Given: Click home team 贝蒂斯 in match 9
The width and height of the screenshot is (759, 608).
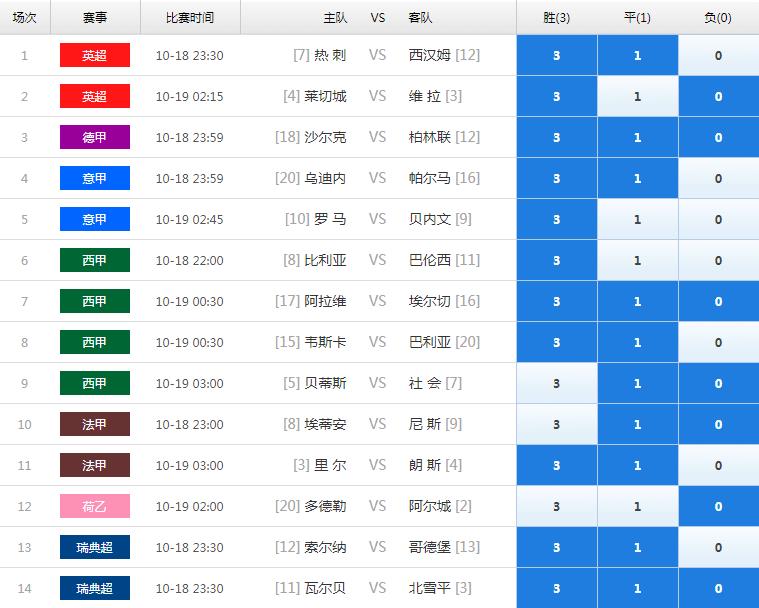Looking at the screenshot, I should coord(325,383).
